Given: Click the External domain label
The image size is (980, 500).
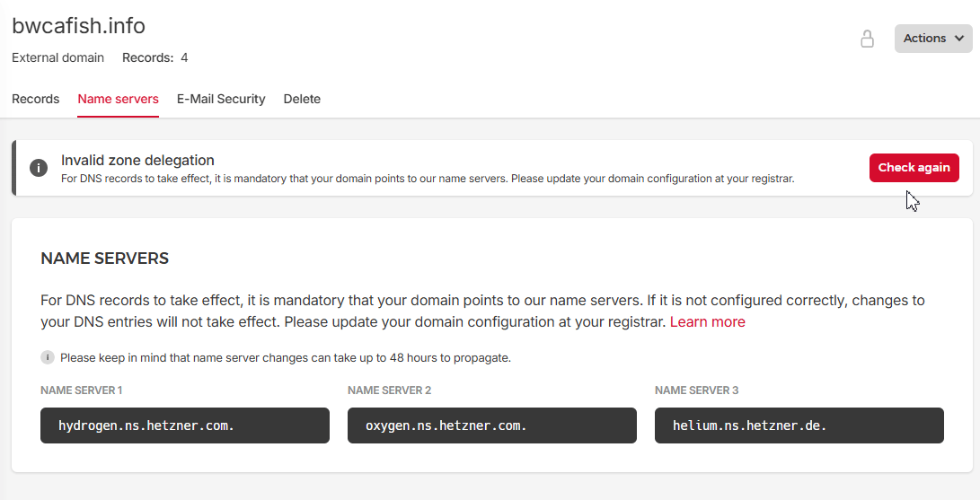Looking at the screenshot, I should [x=57, y=57].
